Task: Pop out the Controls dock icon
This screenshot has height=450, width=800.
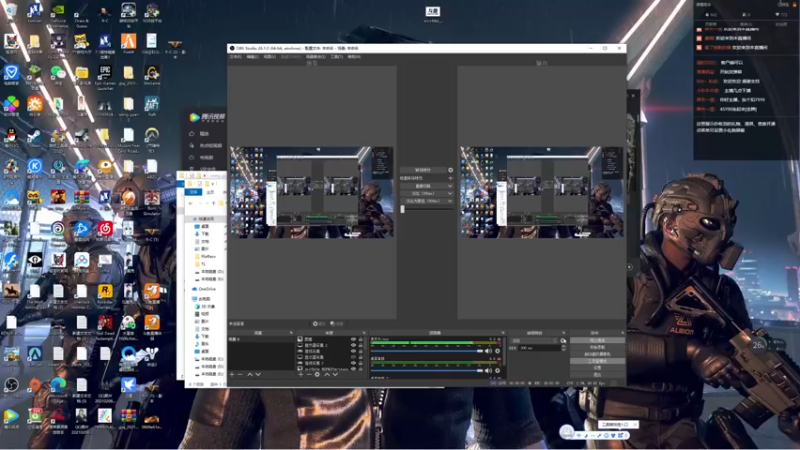Action: pos(622,333)
